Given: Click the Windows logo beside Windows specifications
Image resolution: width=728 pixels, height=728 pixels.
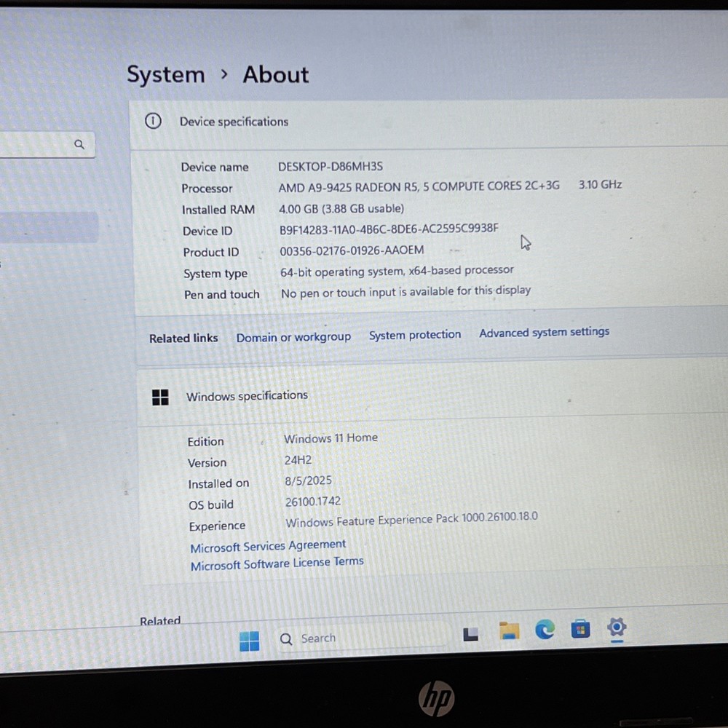Looking at the screenshot, I should [160, 397].
